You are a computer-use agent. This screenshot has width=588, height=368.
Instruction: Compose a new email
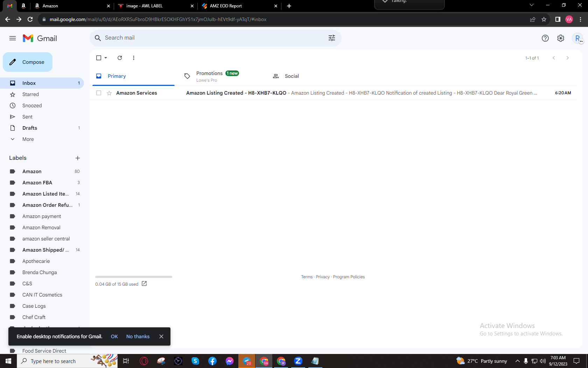28,62
